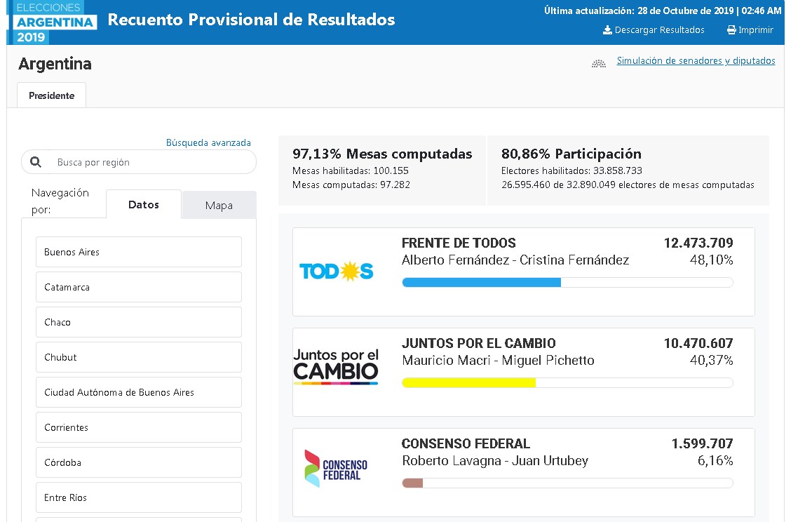This screenshot has height=522, width=812.
Task: Click the Juntos por el Cambio logo
Action: (x=336, y=367)
